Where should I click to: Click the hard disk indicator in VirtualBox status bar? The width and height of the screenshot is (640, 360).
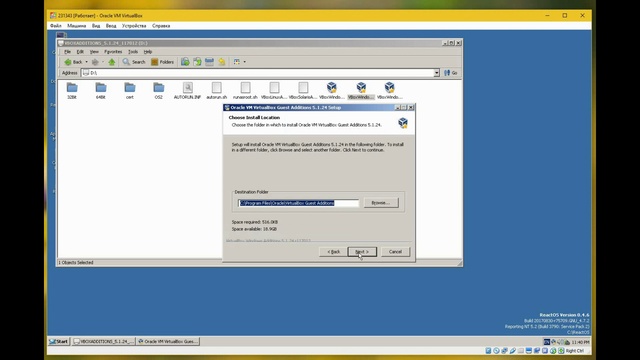pos(488,351)
